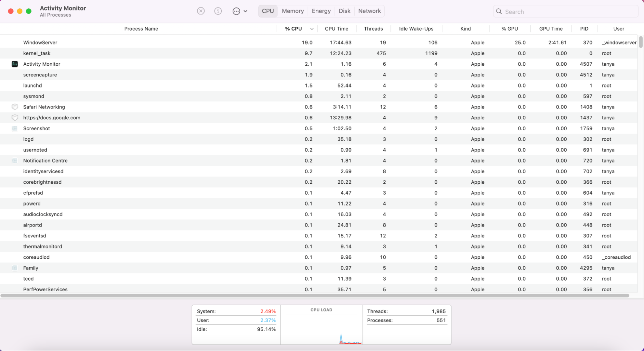Click the more options ellipsis icon
This screenshot has width=644, height=351.
[236, 11]
